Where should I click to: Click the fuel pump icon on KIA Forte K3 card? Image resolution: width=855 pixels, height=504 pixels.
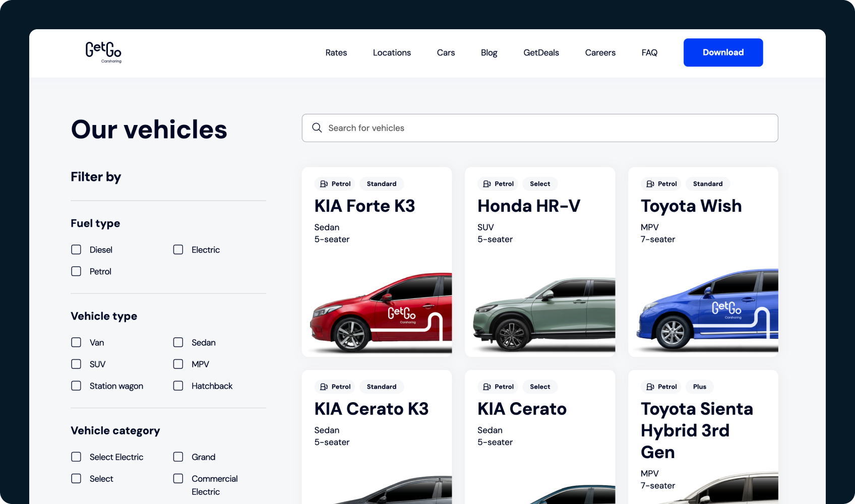pyautogui.click(x=324, y=184)
